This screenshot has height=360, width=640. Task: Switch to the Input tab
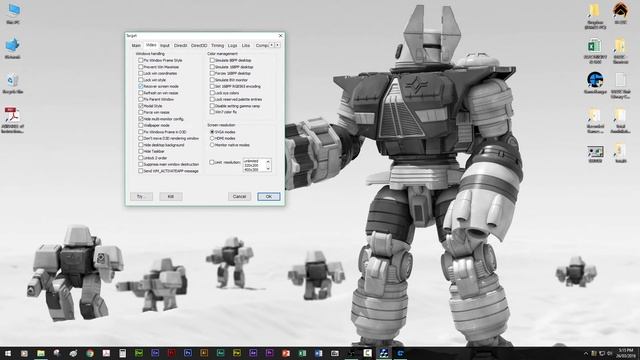(165, 46)
